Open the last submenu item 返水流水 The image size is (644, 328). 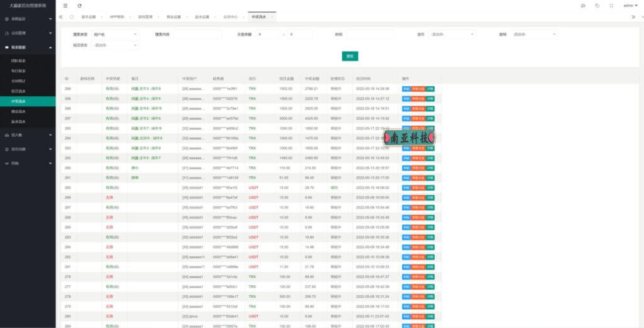(28, 122)
